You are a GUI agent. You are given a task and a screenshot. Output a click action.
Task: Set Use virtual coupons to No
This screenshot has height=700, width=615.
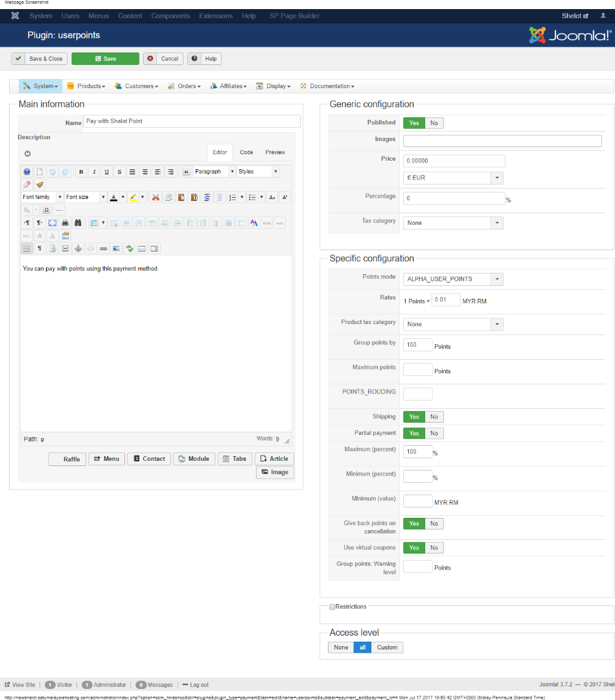click(x=434, y=548)
